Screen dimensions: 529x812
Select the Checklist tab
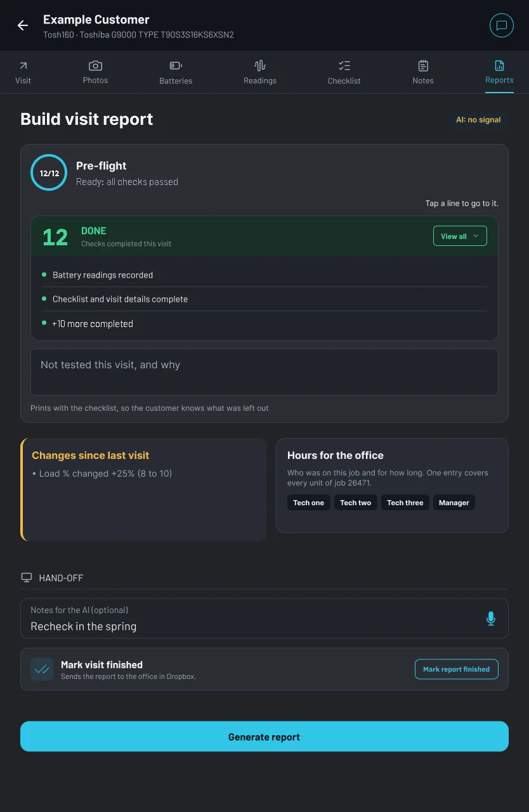344,72
